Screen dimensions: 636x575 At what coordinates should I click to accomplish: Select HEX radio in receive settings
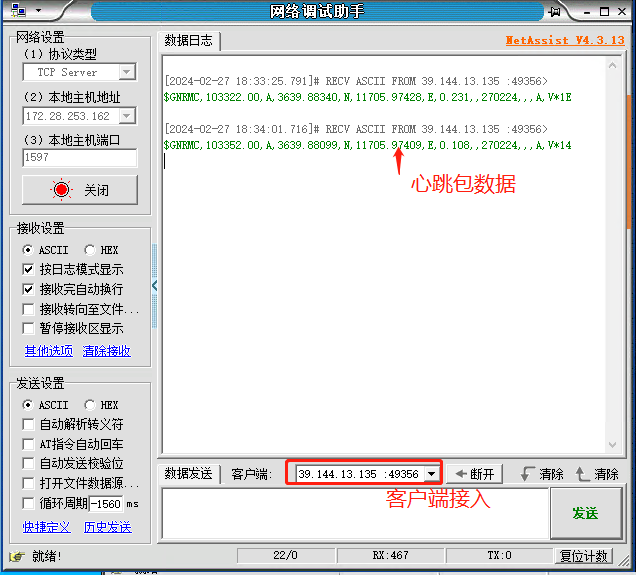(x=90, y=250)
